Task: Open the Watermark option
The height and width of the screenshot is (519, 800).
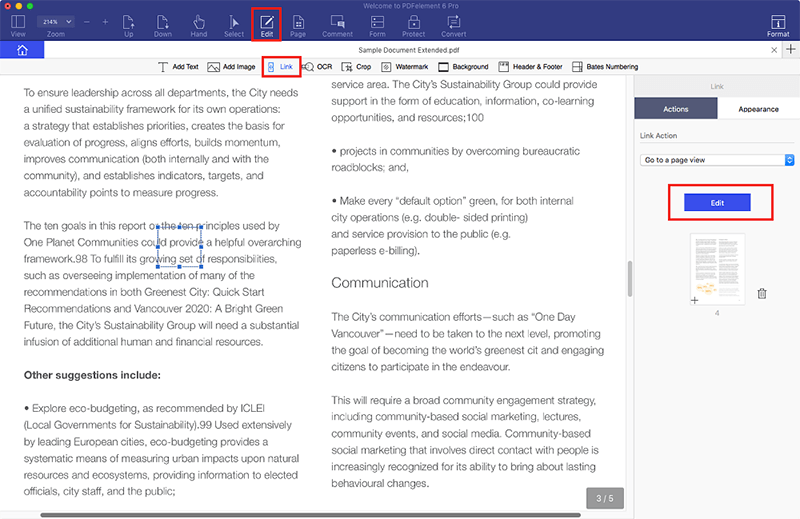Action: [405, 67]
